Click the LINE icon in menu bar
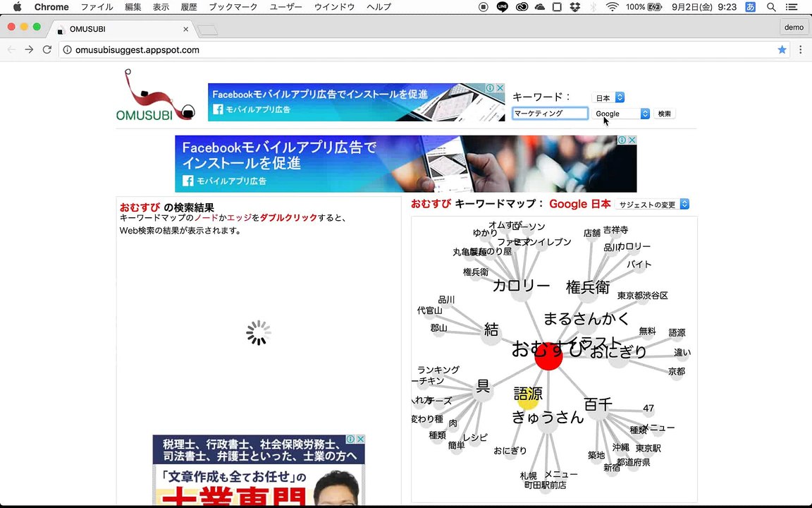This screenshot has width=812, height=508. coord(503,7)
